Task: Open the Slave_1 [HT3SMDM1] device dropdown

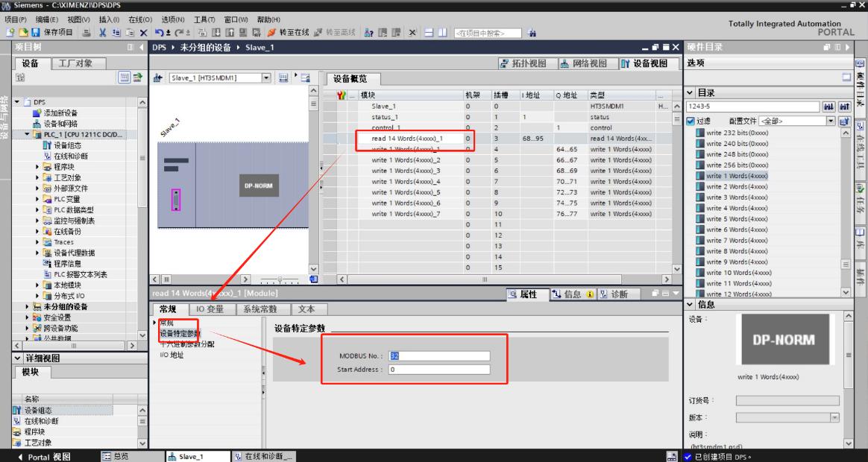Action: coord(266,78)
